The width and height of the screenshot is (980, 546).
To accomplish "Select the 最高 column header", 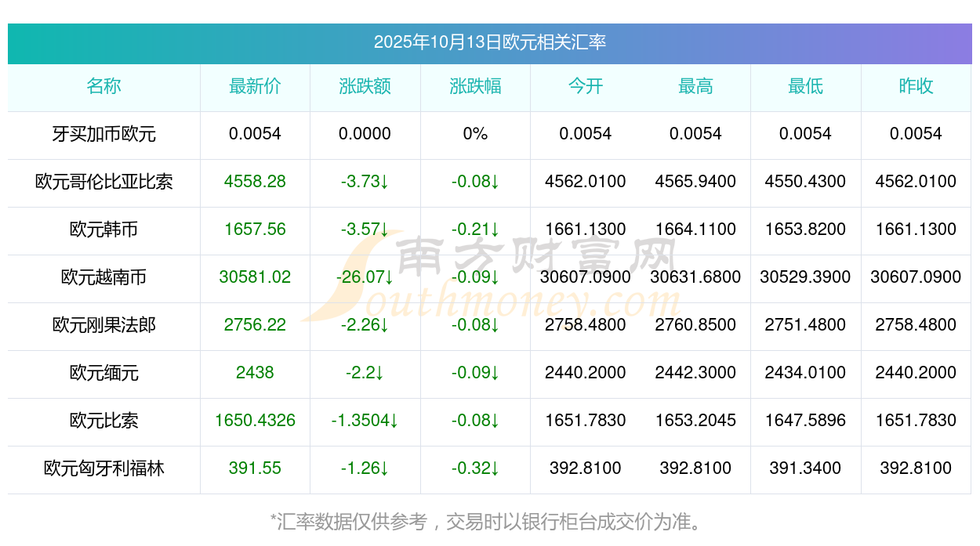I will pos(695,86).
